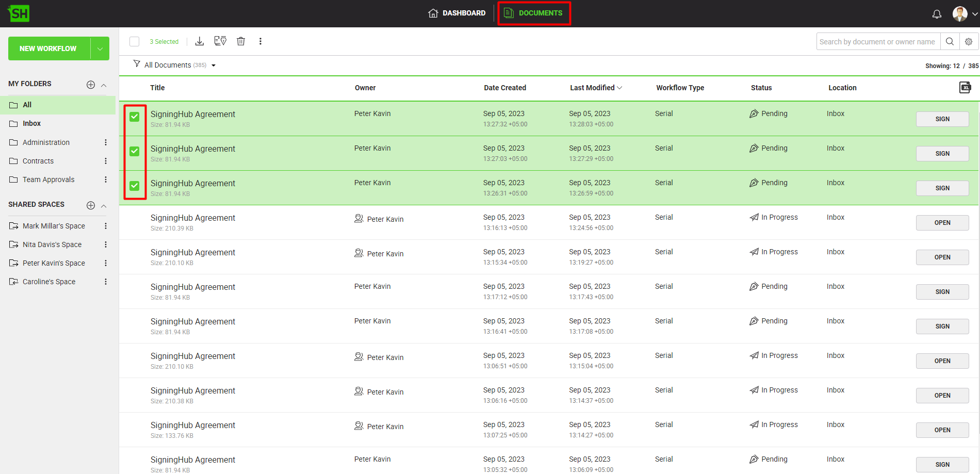This screenshot has width=980, height=474.
Task: Expand the New Workflow dropdown arrow
Action: (100, 48)
